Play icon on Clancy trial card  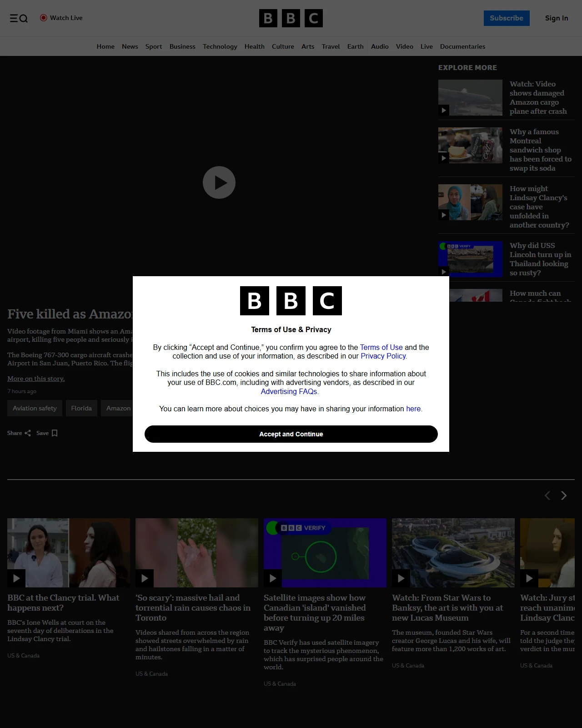pos(16,578)
